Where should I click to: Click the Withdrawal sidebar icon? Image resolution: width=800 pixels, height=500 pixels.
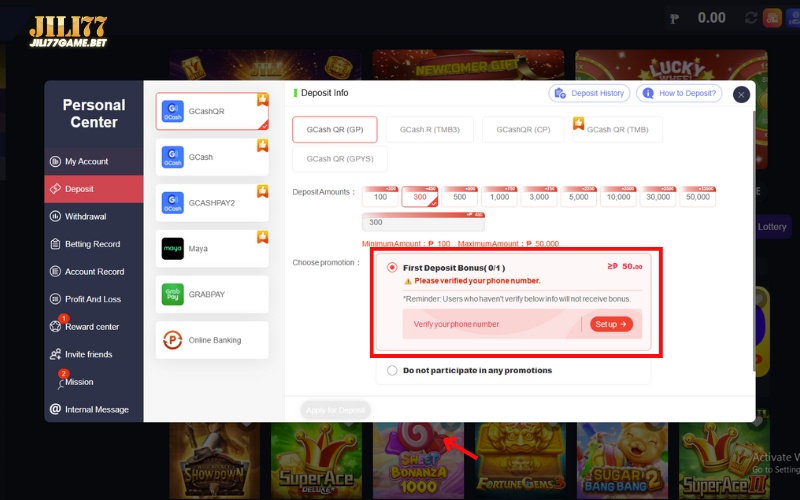tap(55, 216)
